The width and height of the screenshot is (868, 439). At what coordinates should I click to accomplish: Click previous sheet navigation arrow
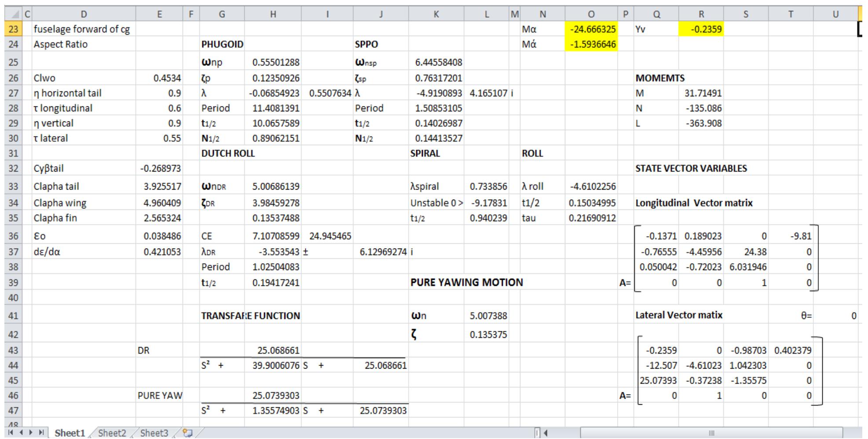[x=22, y=433]
